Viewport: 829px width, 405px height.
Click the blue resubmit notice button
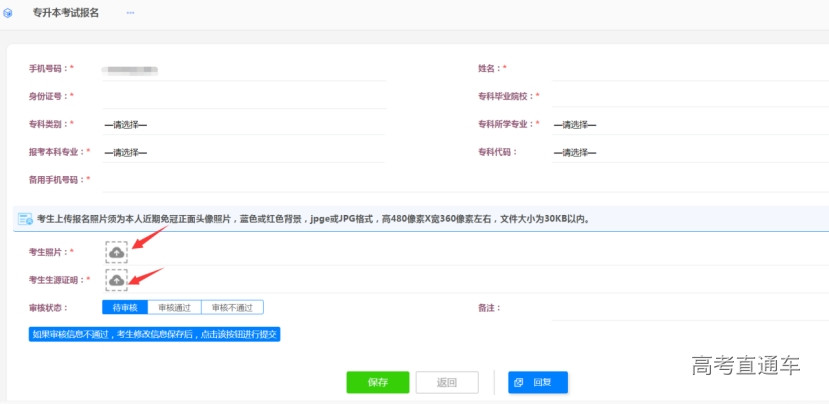tap(155, 334)
